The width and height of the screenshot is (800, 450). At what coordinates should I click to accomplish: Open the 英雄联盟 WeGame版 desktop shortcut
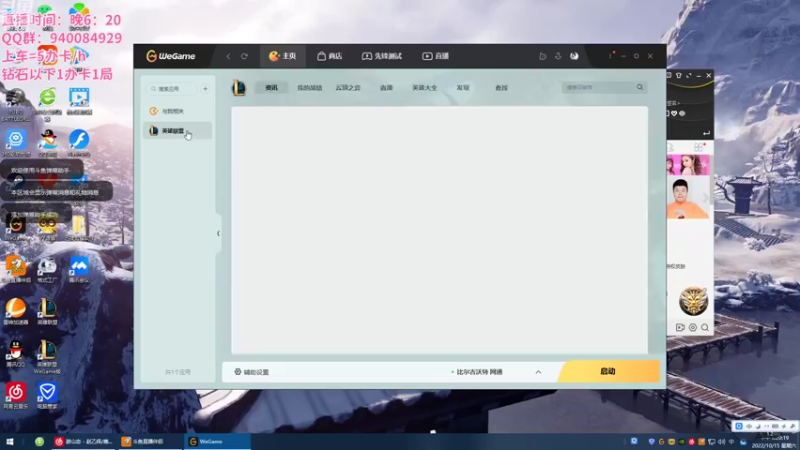coord(47,356)
